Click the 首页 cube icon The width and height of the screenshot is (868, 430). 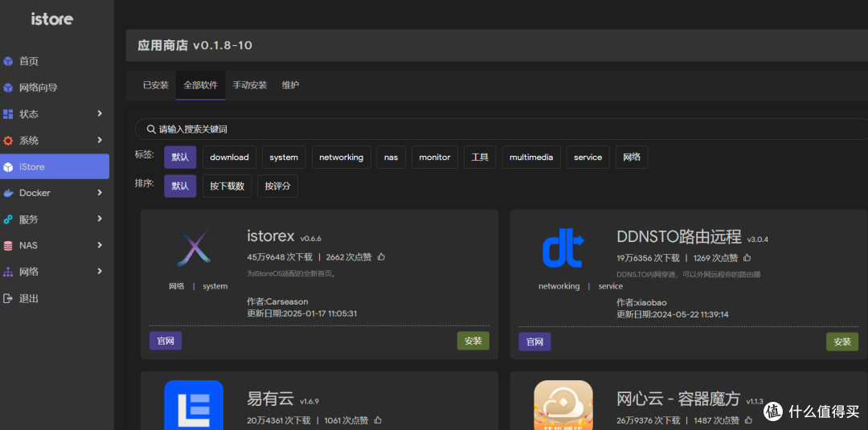tap(8, 61)
